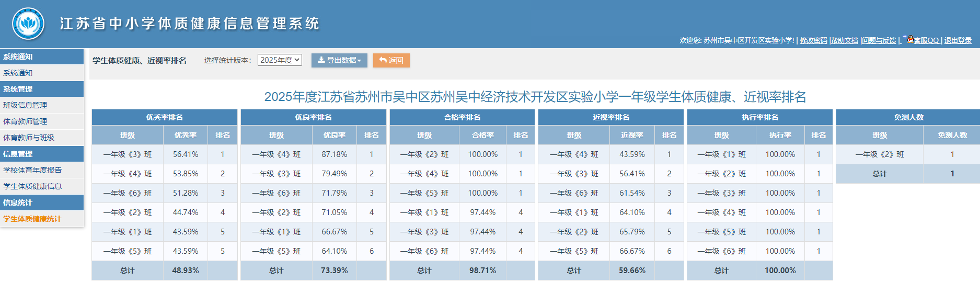Open the 2025年度 version dropdown

coord(280,60)
